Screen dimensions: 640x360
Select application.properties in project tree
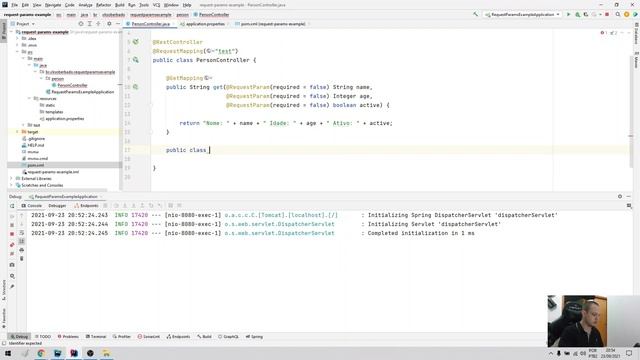coord(64,118)
